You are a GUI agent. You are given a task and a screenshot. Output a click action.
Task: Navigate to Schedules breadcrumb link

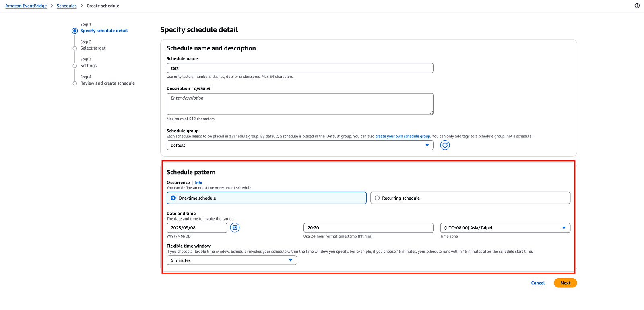click(x=66, y=6)
